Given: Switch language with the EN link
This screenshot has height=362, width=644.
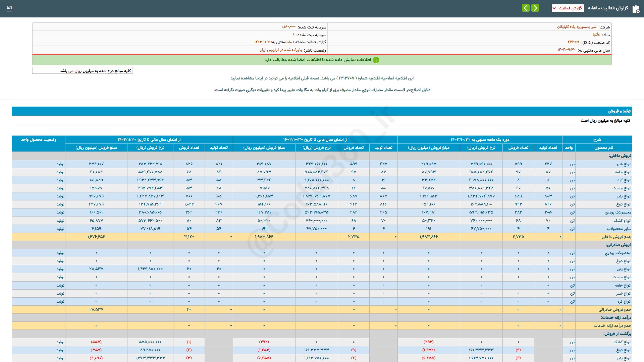Looking at the screenshot, I should tap(9, 7).
